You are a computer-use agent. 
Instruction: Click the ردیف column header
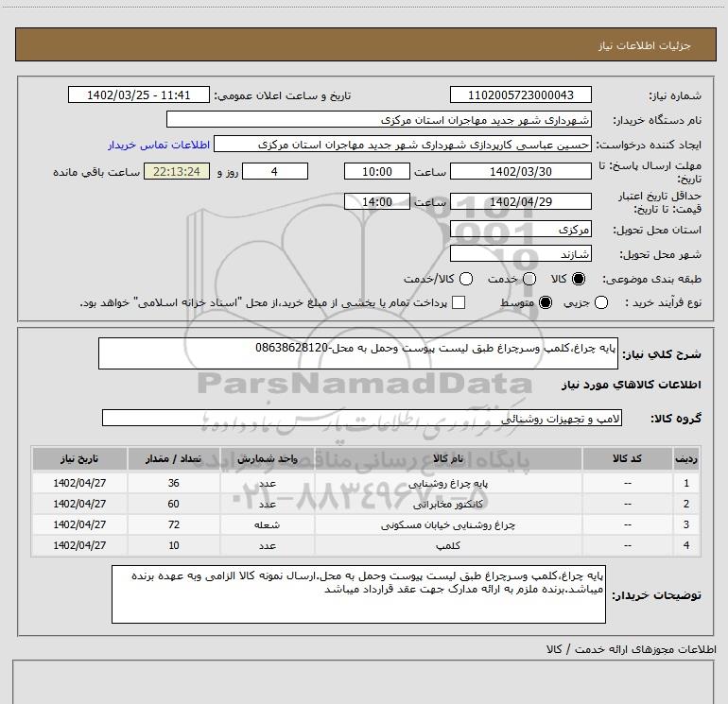(686, 458)
